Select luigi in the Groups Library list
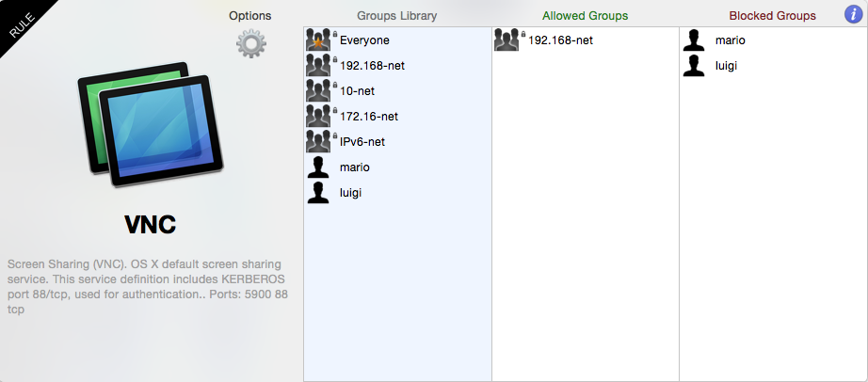 point(351,193)
